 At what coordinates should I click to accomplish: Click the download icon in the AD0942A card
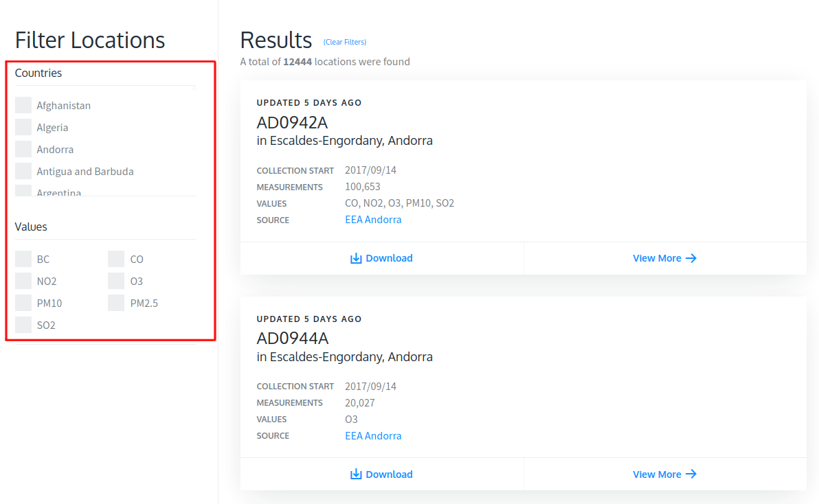(x=356, y=258)
